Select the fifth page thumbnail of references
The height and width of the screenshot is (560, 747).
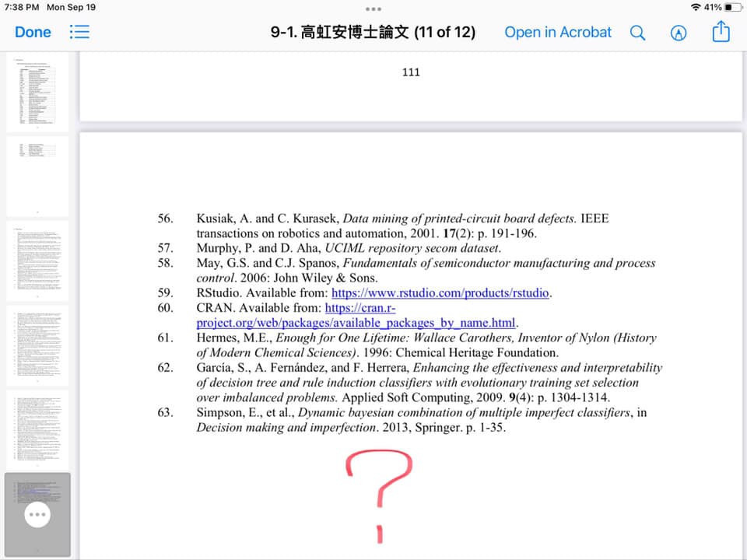pos(37,430)
